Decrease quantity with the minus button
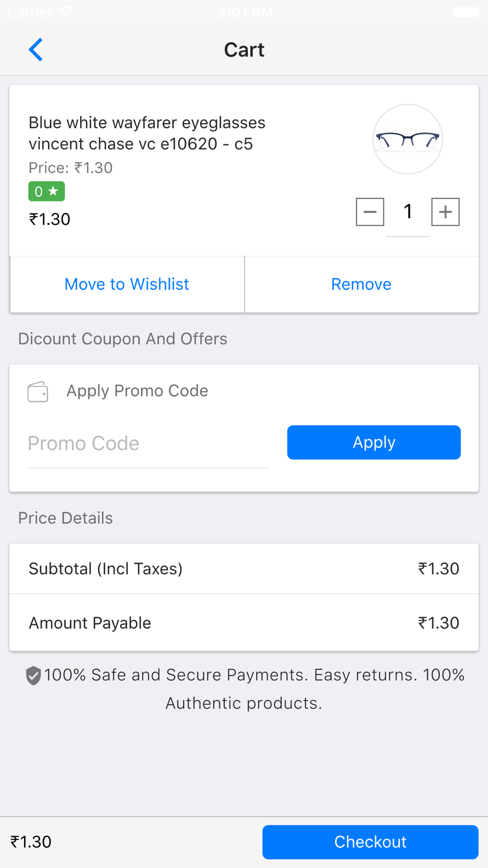Viewport: 488px width, 868px height. click(x=370, y=212)
